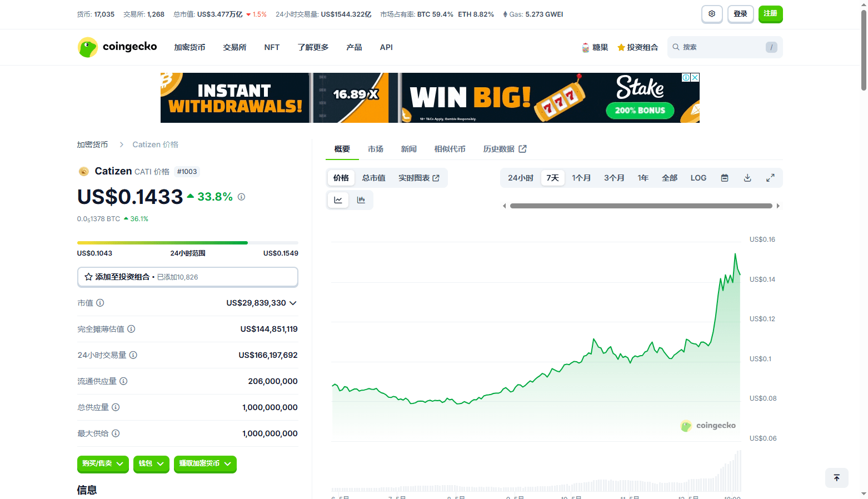Switch to 新闻 tab
Viewport: 868px width, 499px height.
(409, 149)
